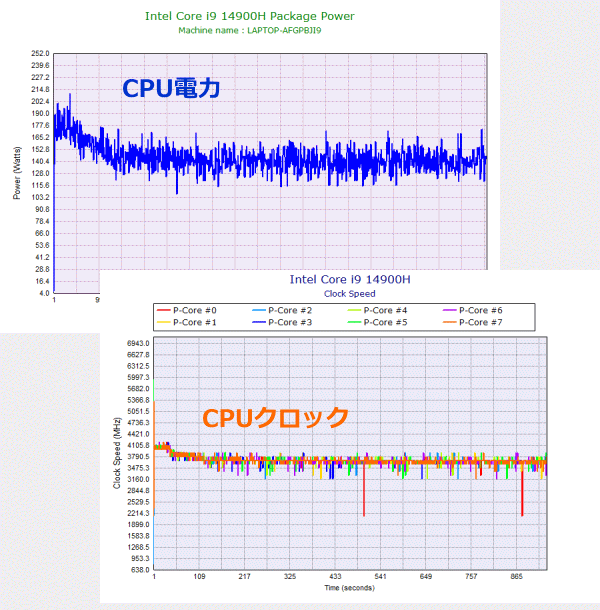Image resolution: width=600 pixels, height=610 pixels.
Task: Click the 'Machine name : LAPTOP-AFGPBJI9' subtitle
Action: point(250,30)
